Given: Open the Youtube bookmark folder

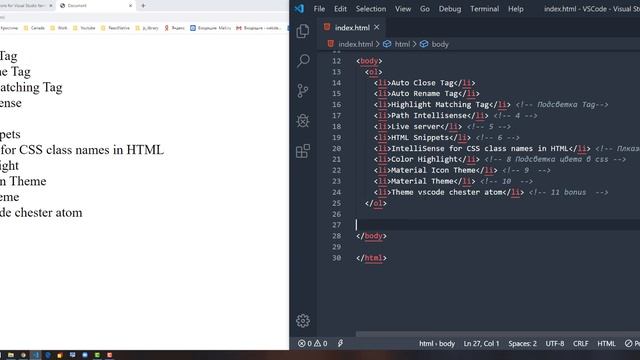Looking at the screenshot, I should click(84, 28).
